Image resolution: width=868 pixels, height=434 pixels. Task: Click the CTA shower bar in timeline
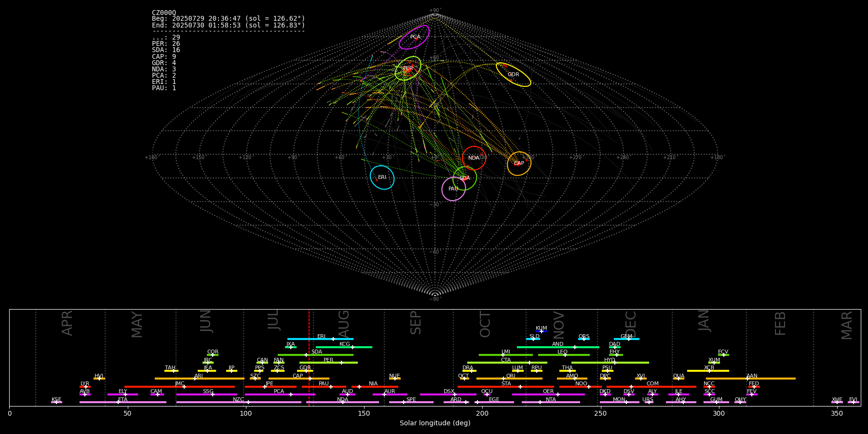(507, 363)
